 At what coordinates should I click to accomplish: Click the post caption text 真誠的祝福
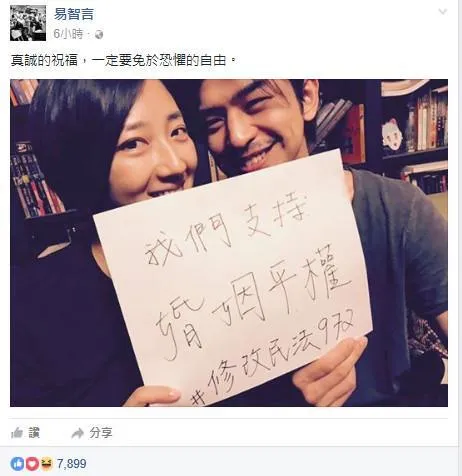click(x=44, y=61)
